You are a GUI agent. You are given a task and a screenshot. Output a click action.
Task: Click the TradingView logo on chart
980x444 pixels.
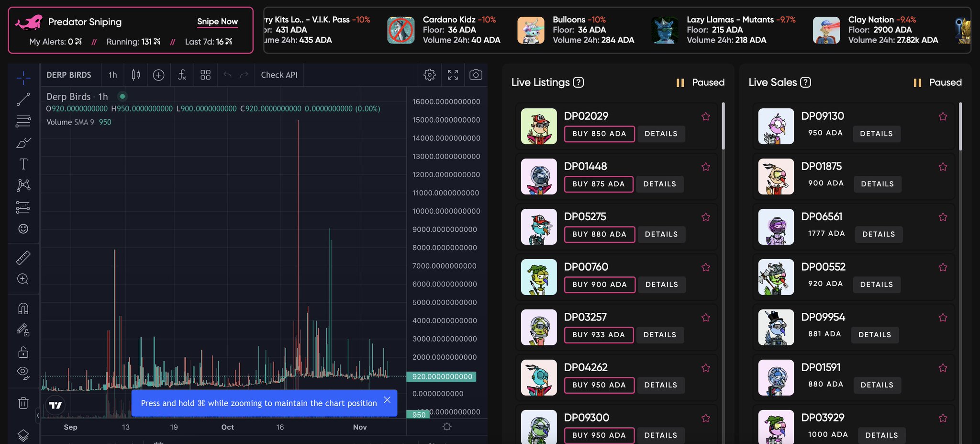[56, 405]
